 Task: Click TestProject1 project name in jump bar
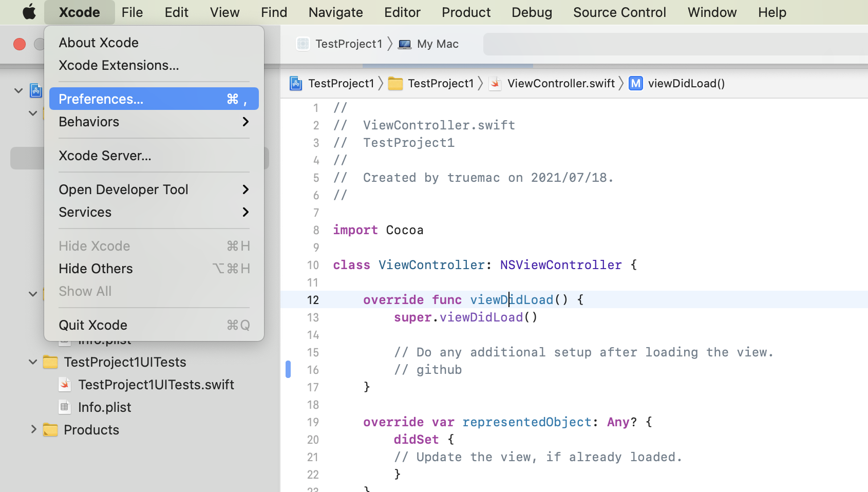point(341,83)
